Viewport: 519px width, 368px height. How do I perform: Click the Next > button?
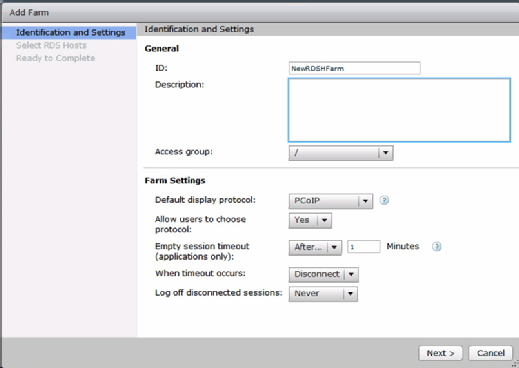pos(440,353)
